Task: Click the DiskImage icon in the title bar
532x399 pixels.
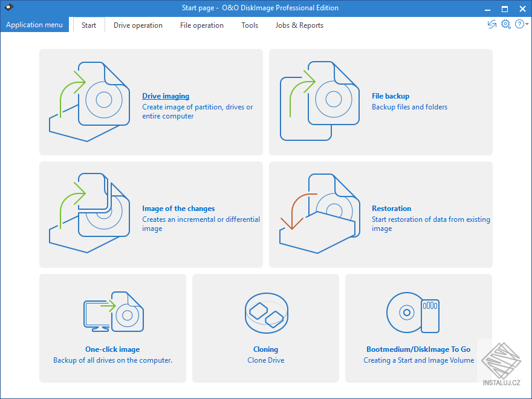Action: tap(8, 8)
